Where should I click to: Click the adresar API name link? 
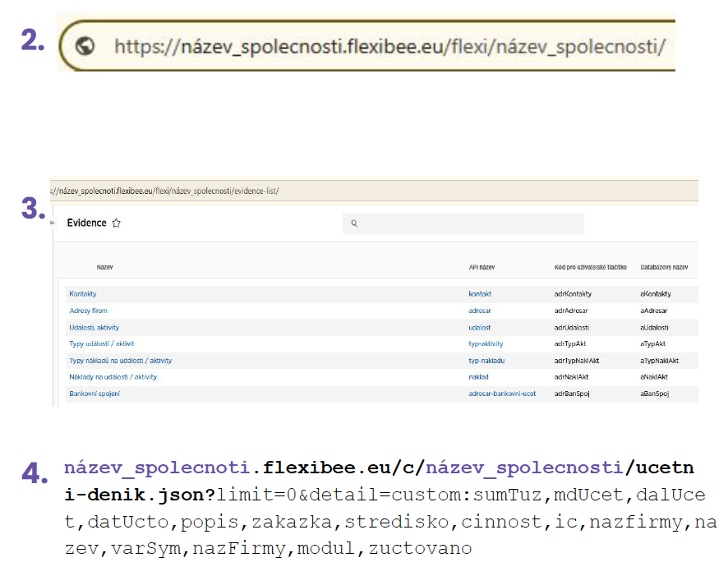tap(480, 311)
